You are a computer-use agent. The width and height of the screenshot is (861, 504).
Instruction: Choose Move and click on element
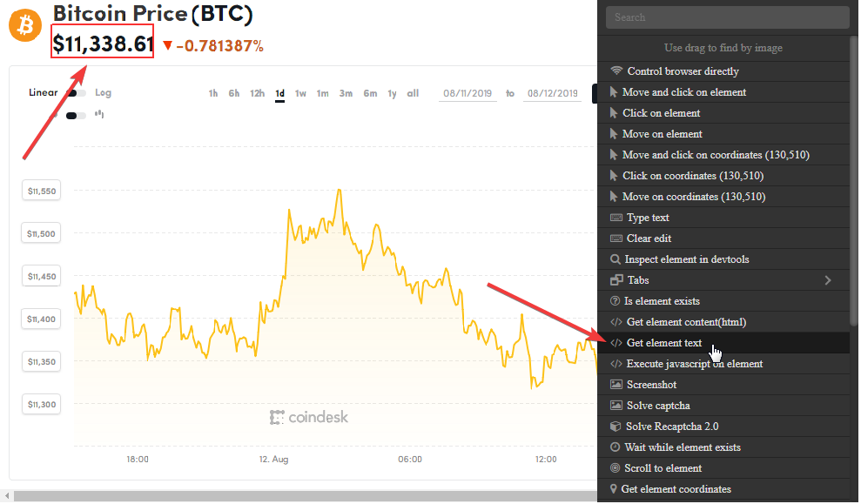[x=684, y=92]
